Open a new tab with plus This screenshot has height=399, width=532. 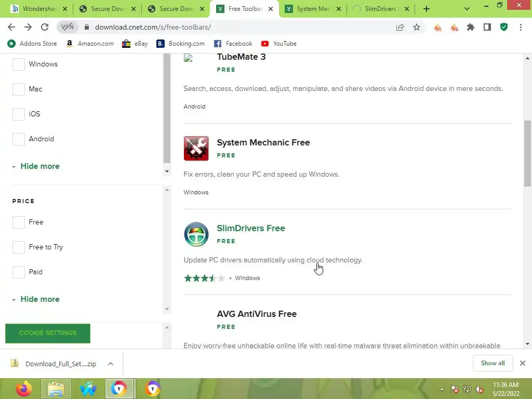(427, 9)
